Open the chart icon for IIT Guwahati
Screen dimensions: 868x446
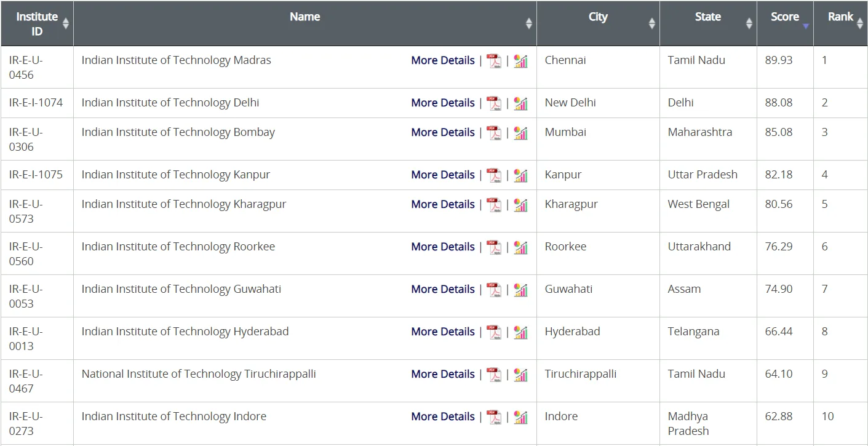point(520,290)
